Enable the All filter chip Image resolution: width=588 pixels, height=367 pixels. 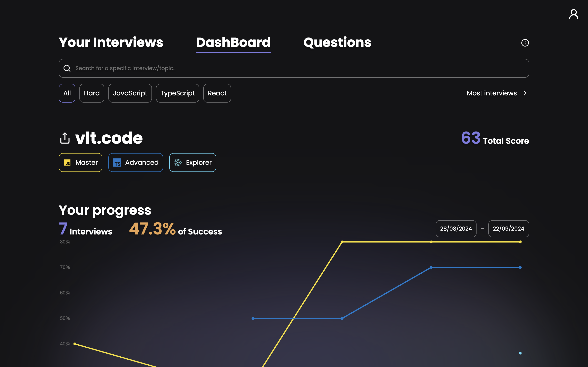click(x=67, y=93)
